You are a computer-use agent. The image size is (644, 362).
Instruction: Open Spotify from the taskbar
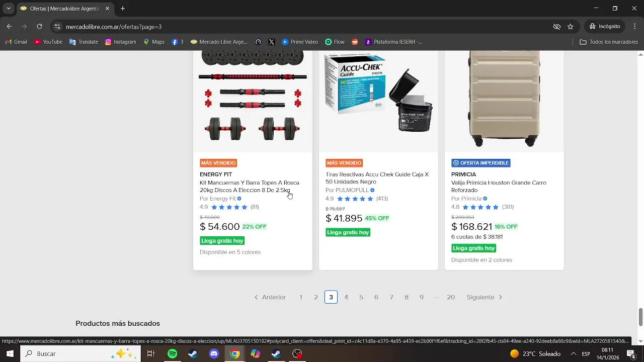click(x=173, y=353)
